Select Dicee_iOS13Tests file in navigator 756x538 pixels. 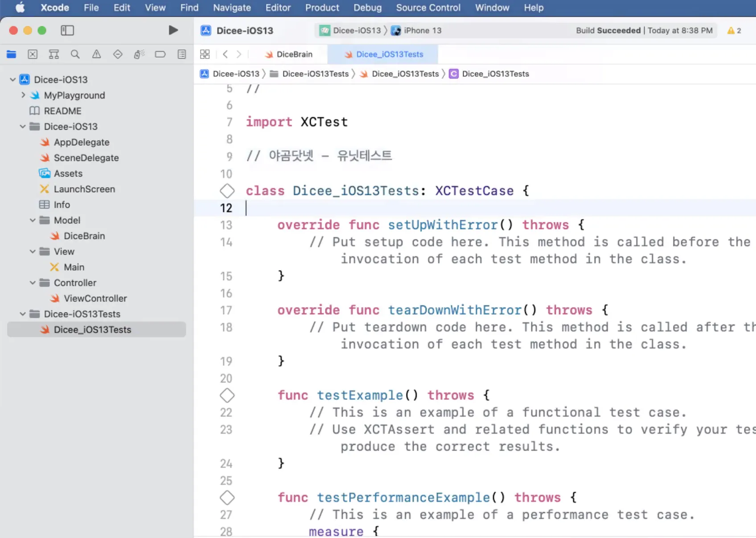click(x=96, y=330)
